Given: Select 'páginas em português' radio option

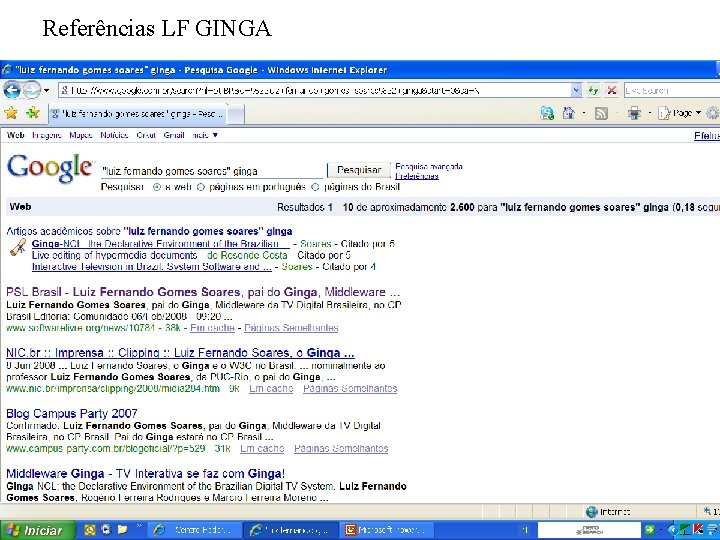Looking at the screenshot, I should (201, 187).
